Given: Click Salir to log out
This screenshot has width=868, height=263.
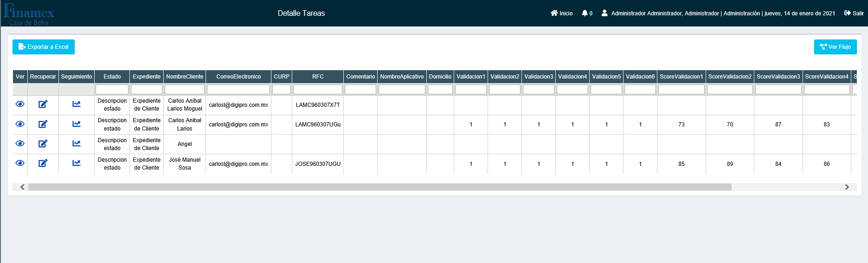Looking at the screenshot, I should 854,13.
